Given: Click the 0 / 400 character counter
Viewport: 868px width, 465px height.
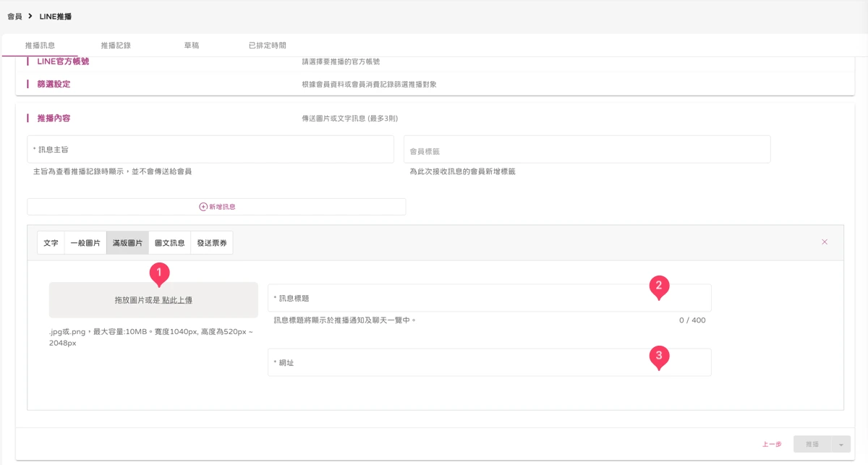Looking at the screenshot, I should point(692,320).
